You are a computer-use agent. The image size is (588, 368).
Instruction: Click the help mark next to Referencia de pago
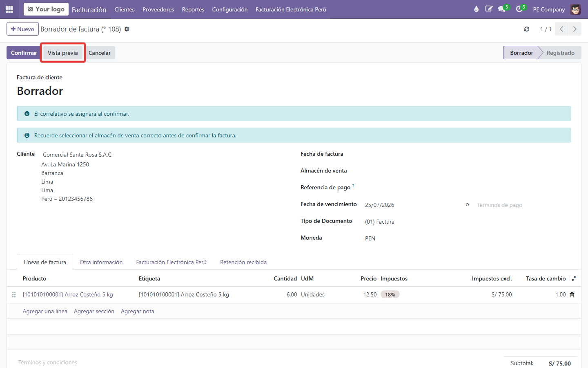tap(353, 186)
